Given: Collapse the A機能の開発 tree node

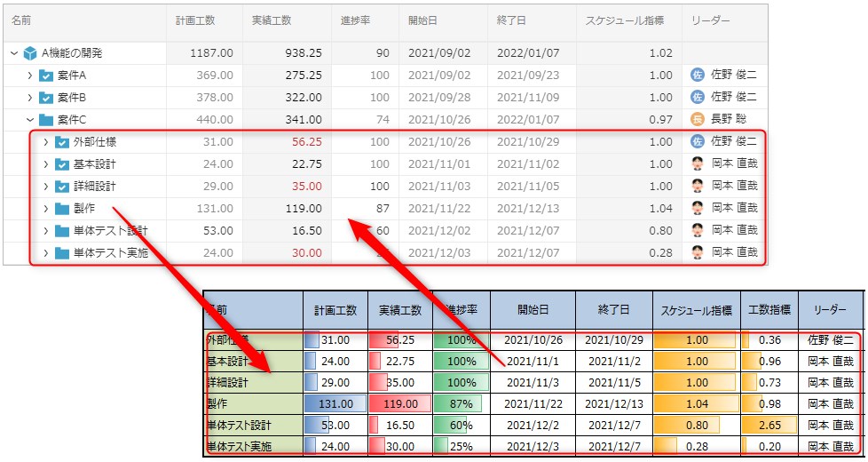Looking at the screenshot, I should pos(13,53).
